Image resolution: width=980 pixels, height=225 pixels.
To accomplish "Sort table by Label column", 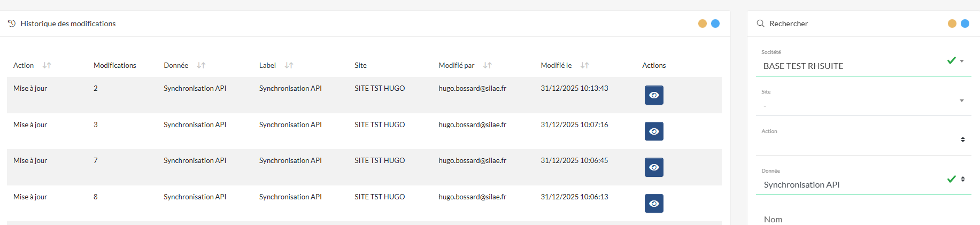I will (x=289, y=65).
